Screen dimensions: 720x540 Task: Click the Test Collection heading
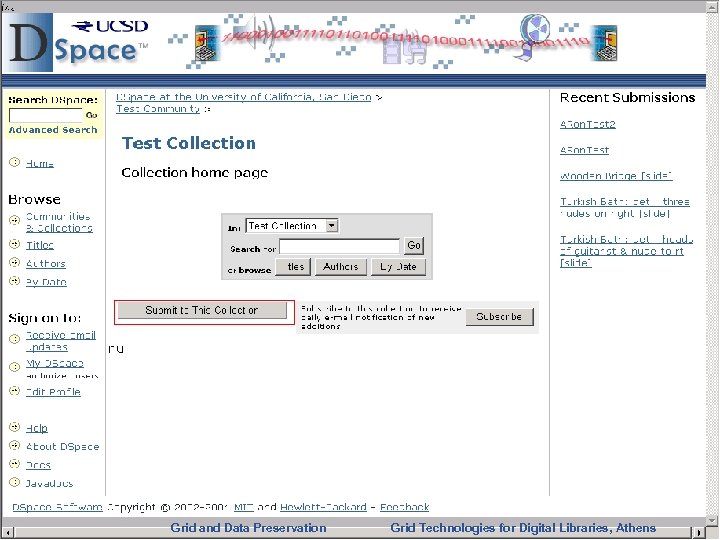coord(188,143)
